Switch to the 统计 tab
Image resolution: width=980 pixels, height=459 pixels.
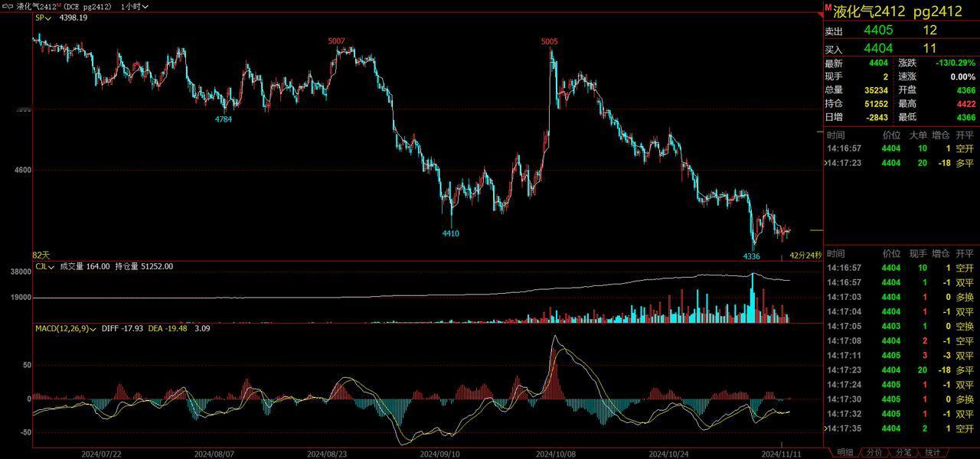tap(933, 453)
